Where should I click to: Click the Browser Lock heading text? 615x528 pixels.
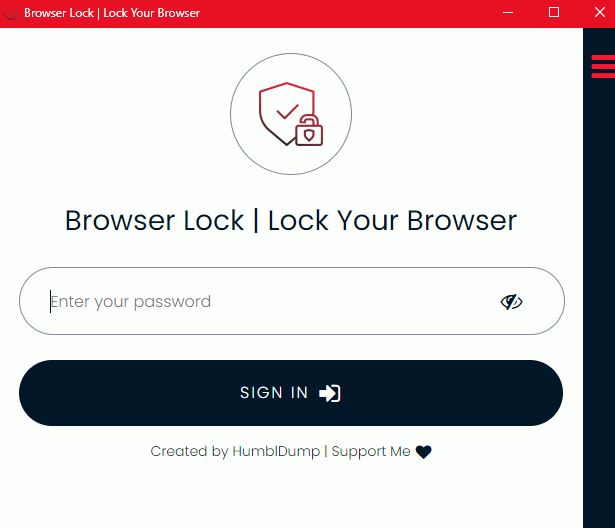tap(291, 220)
